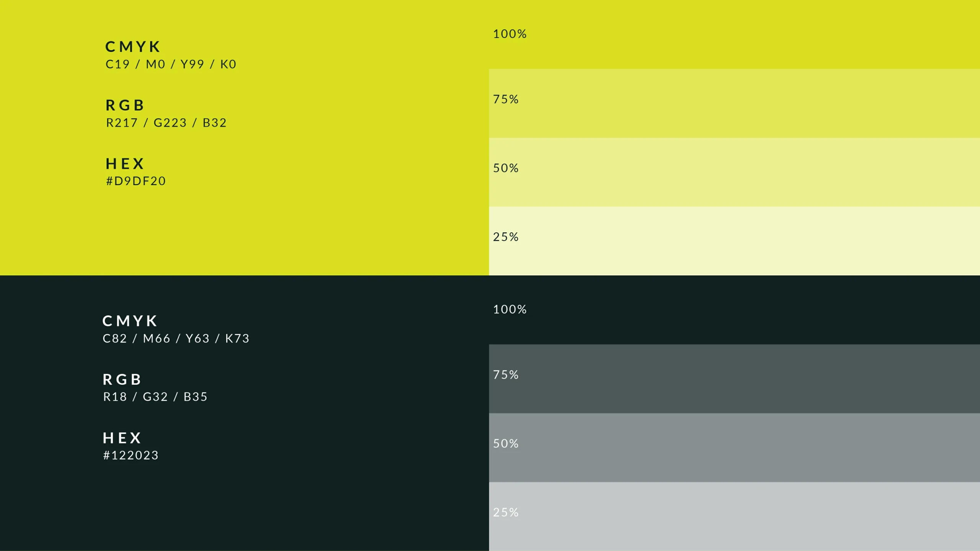Click the yellow 100% color swatch
Screen dimensions: 980x551
click(x=734, y=34)
